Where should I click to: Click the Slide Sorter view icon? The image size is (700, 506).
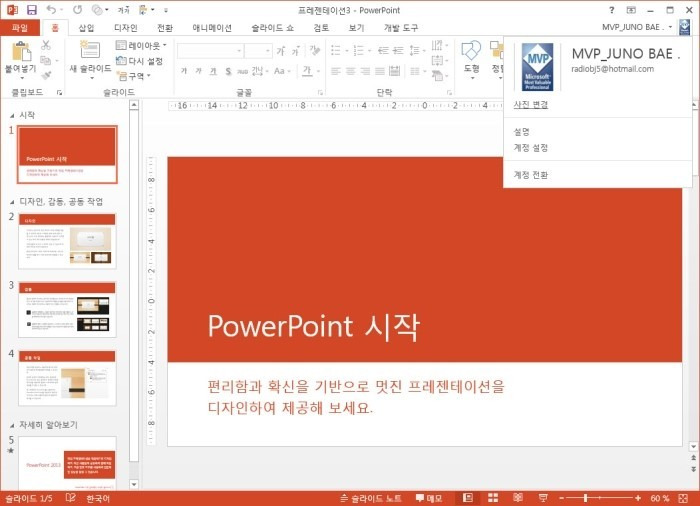(493, 498)
